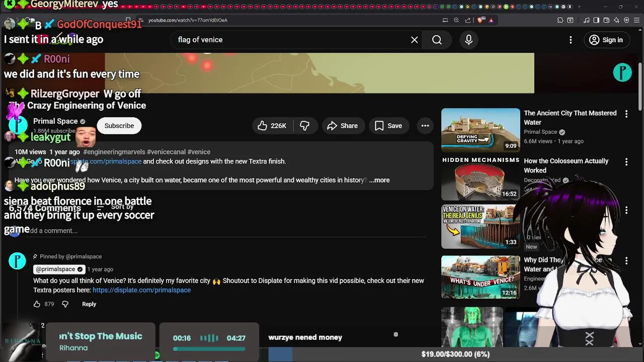The height and width of the screenshot is (362, 644).
Task: Subscribe to Primal Space channel
Action: (x=119, y=126)
